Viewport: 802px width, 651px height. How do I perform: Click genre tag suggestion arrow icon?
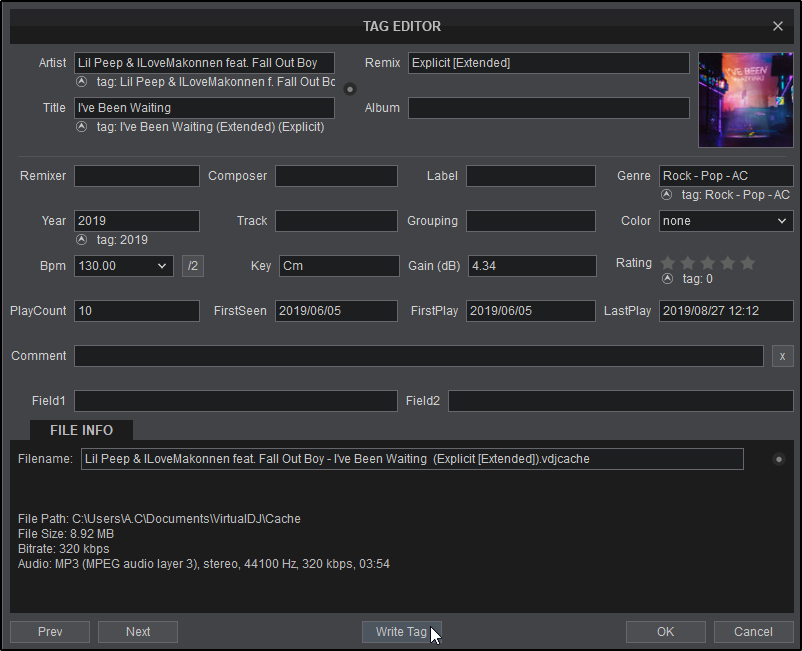[667, 195]
